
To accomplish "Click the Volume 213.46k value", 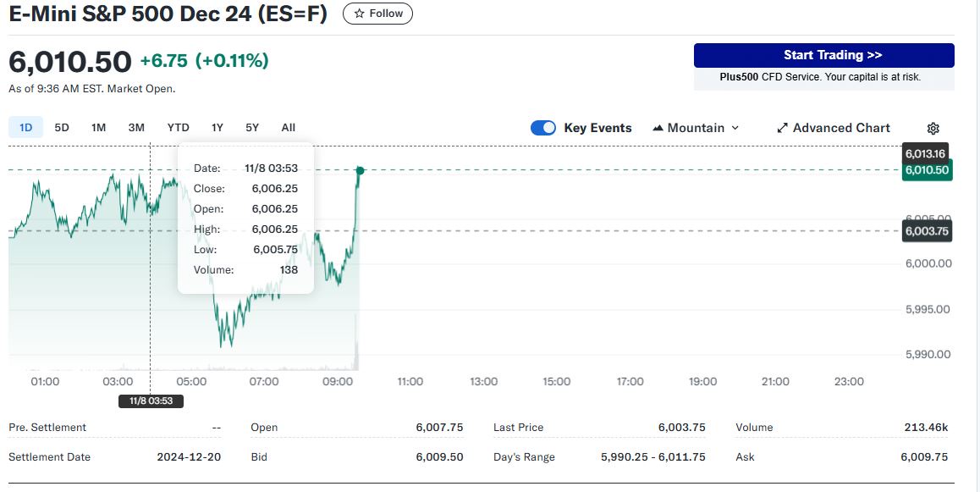I will 926,428.
